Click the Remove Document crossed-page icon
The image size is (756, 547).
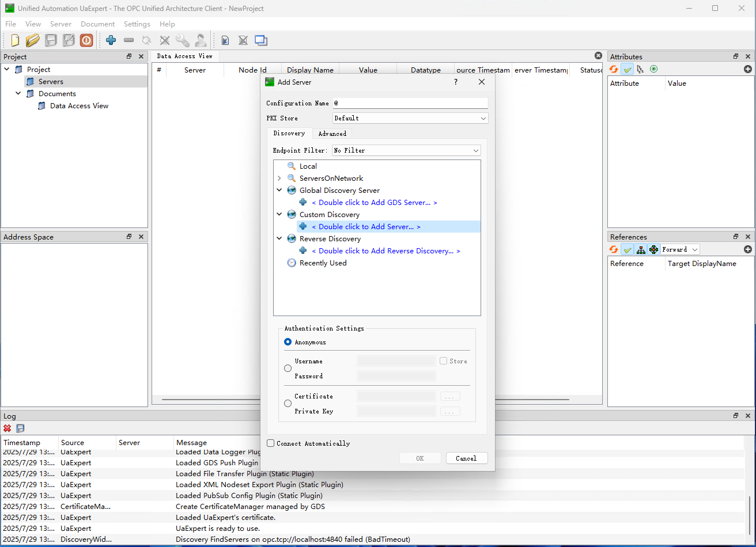coord(243,40)
